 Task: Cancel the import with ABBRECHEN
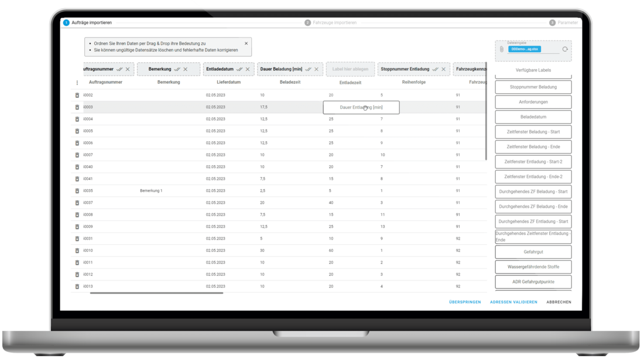click(x=559, y=302)
